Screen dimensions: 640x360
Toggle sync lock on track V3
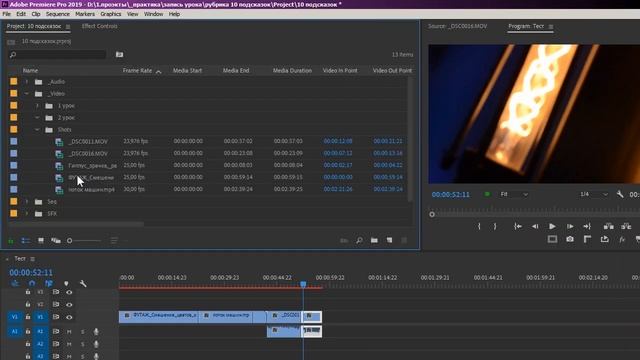click(x=56, y=292)
